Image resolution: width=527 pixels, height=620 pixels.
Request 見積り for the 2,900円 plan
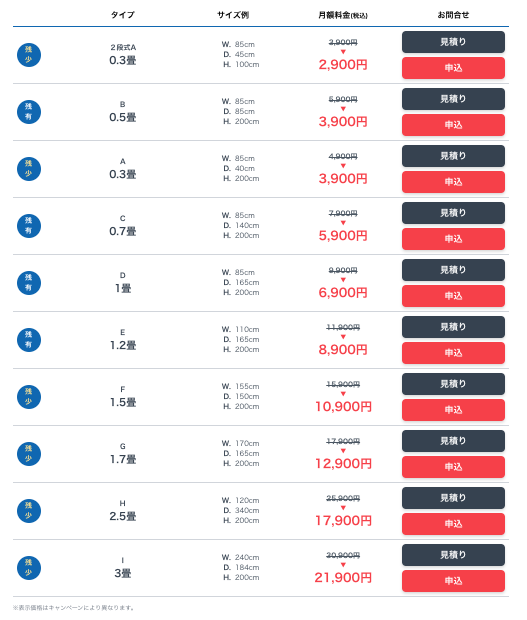pyautogui.click(x=453, y=42)
